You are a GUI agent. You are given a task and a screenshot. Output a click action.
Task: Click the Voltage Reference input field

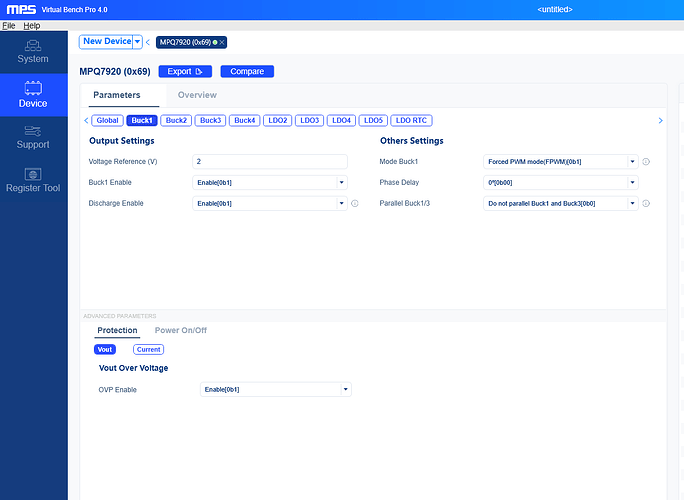(x=269, y=161)
